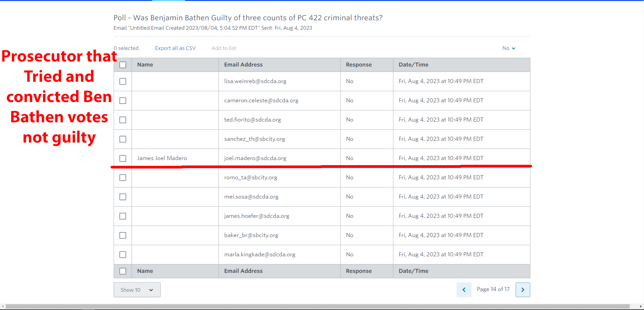
Task: Select all rows with the top header checkbox
Action: click(123, 65)
